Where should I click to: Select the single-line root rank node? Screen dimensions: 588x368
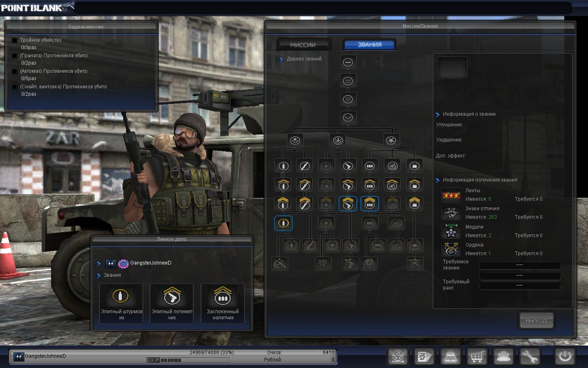[x=348, y=62]
